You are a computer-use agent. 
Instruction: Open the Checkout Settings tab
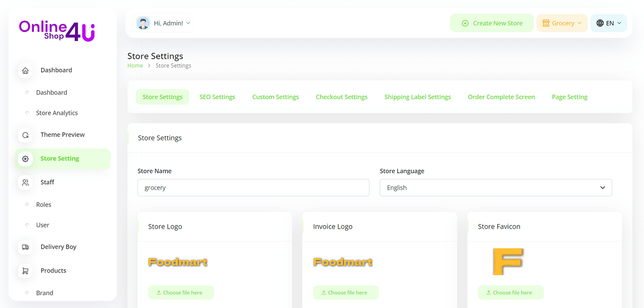pos(341,97)
